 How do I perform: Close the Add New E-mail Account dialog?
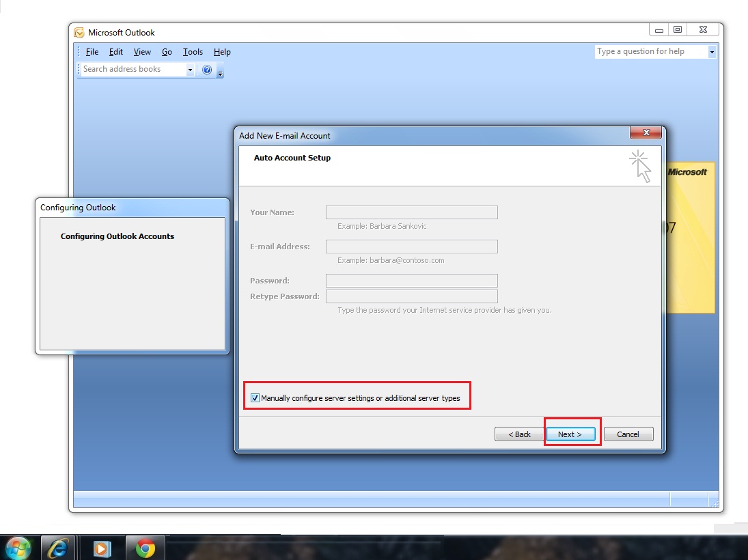(x=646, y=132)
